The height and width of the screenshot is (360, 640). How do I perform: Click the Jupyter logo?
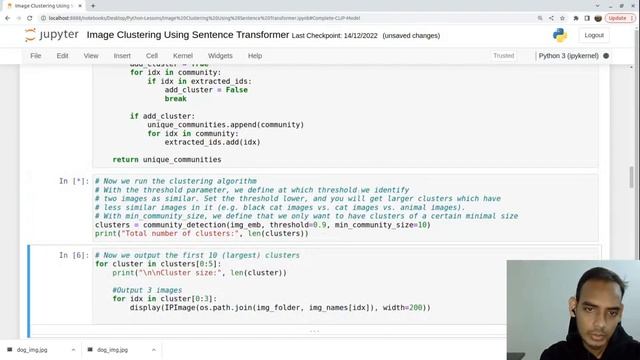51,35
